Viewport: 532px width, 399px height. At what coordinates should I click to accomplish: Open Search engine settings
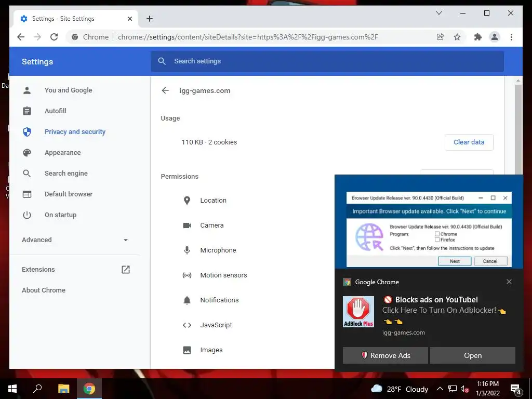[x=66, y=174]
